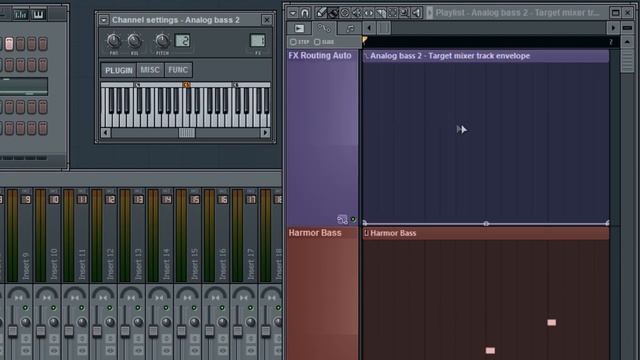Click the Playlist horizontal scrollbar thumb
Image resolution: width=640 pixels, height=360 pixels.
[384, 28]
